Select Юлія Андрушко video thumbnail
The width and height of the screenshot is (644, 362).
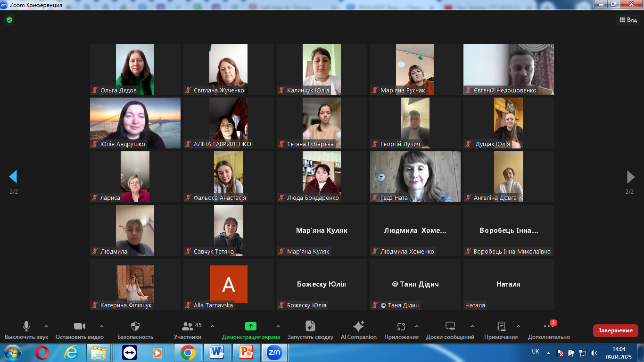pyautogui.click(x=135, y=123)
